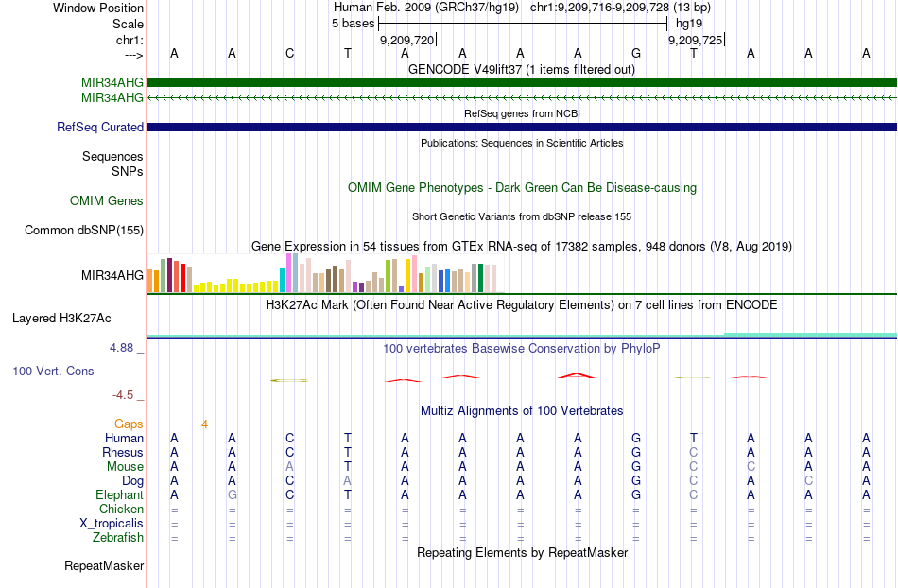
Task: Click the G base in chr1 reference row
Action: coord(636,53)
